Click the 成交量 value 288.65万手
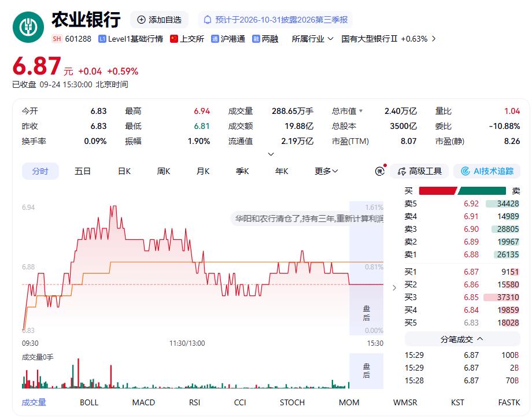The image size is (532, 418). click(x=293, y=111)
